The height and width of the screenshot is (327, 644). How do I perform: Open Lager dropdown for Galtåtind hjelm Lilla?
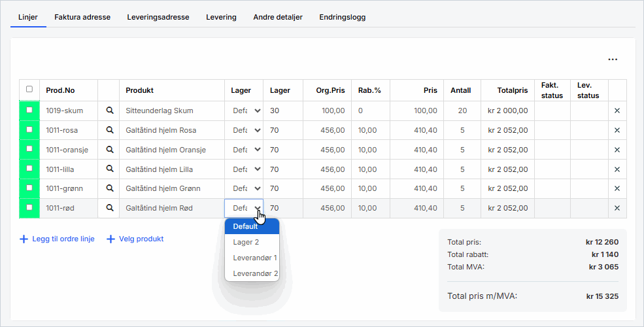pos(246,169)
